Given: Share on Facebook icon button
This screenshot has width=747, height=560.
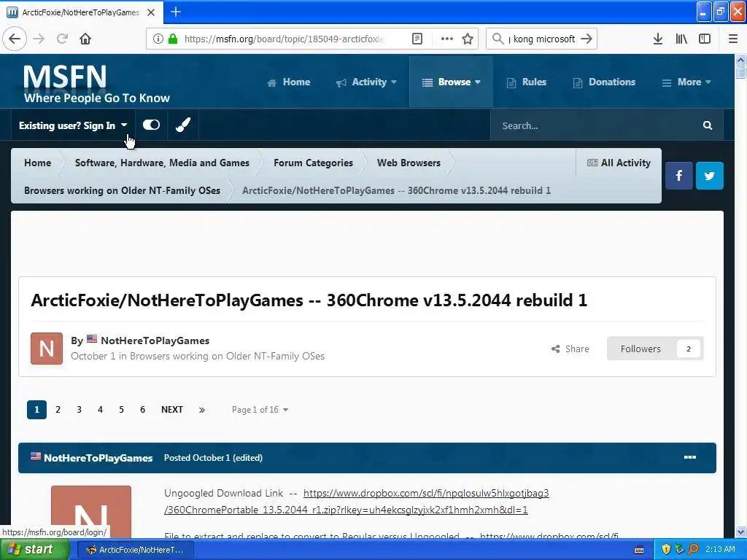Looking at the screenshot, I should [679, 176].
